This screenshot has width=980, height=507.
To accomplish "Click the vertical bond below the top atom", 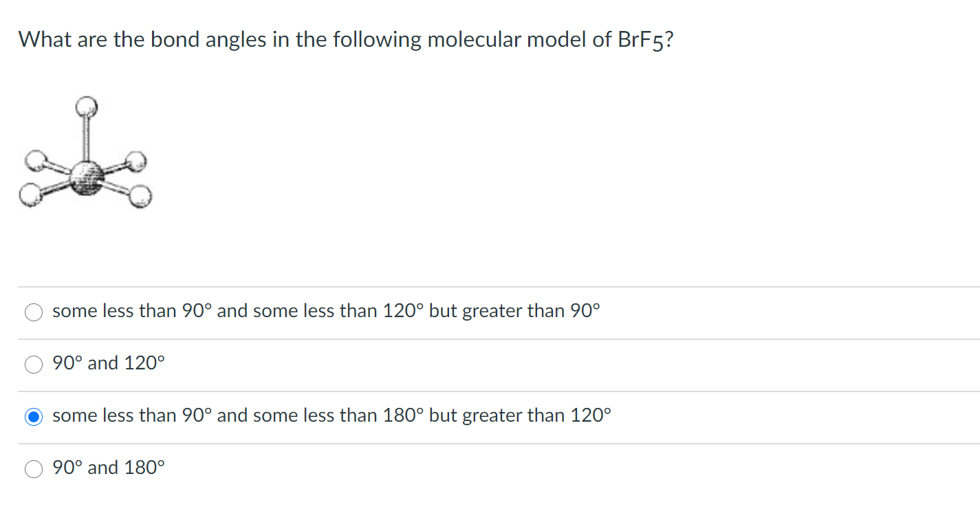I will pyautogui.click(x=86, y=139).
